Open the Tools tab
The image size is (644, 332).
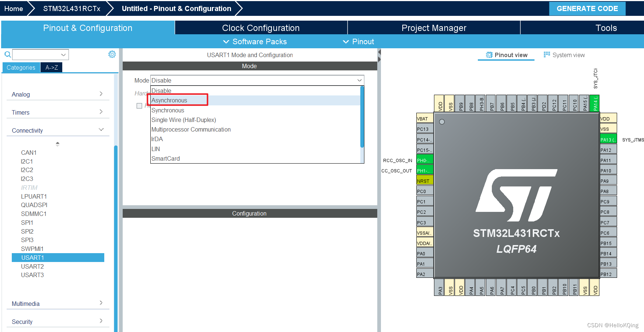(x=606, y=28)
